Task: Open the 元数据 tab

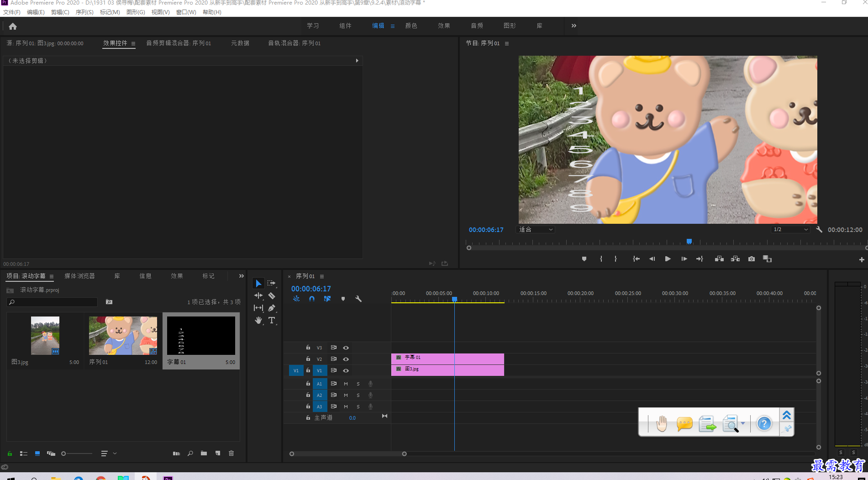Action: coord(240,43)
